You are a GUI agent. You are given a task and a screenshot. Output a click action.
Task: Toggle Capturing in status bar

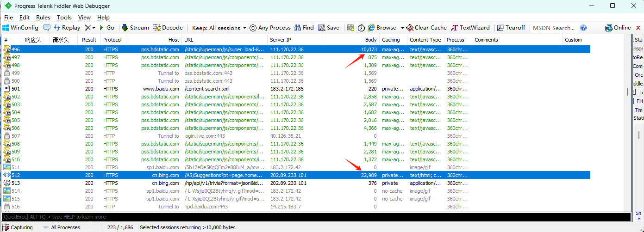(18, 227)
